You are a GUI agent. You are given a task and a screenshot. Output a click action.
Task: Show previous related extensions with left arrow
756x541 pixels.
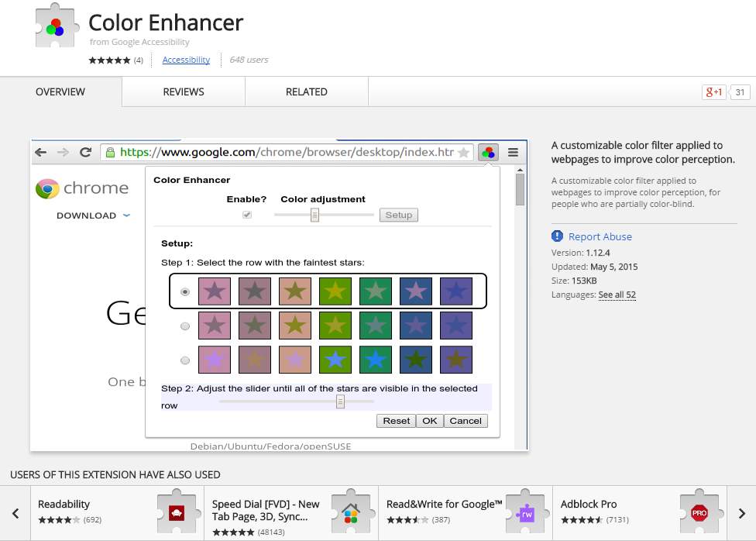click(15, 513)
